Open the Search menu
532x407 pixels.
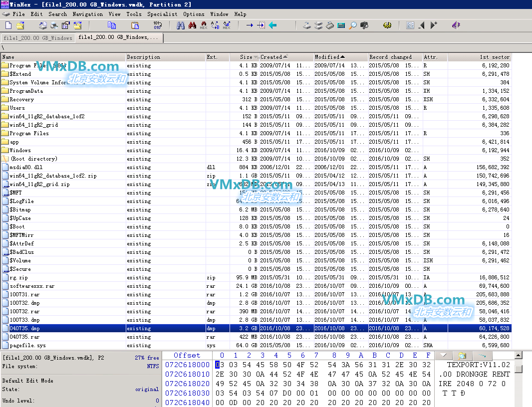pos(58,14)
